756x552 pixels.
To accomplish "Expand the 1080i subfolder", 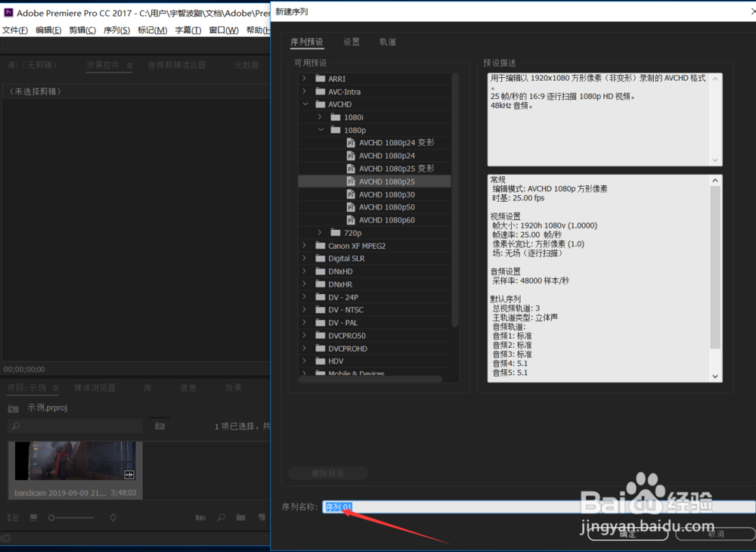I will 320,117.
